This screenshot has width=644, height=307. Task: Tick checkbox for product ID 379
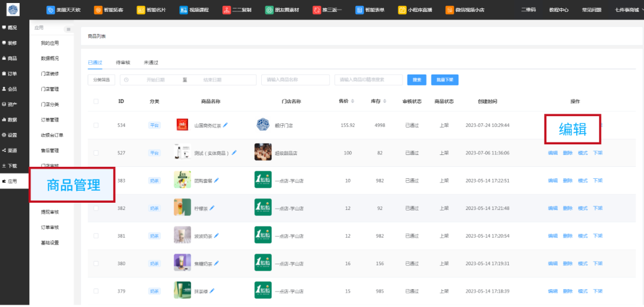coord(96,291)
